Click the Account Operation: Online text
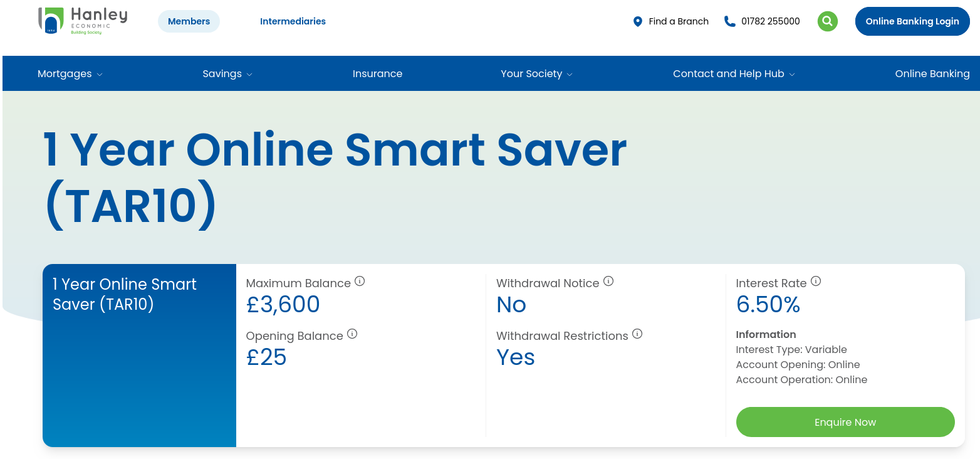Viewport: 980px width, 459px height. coord(802,380)
